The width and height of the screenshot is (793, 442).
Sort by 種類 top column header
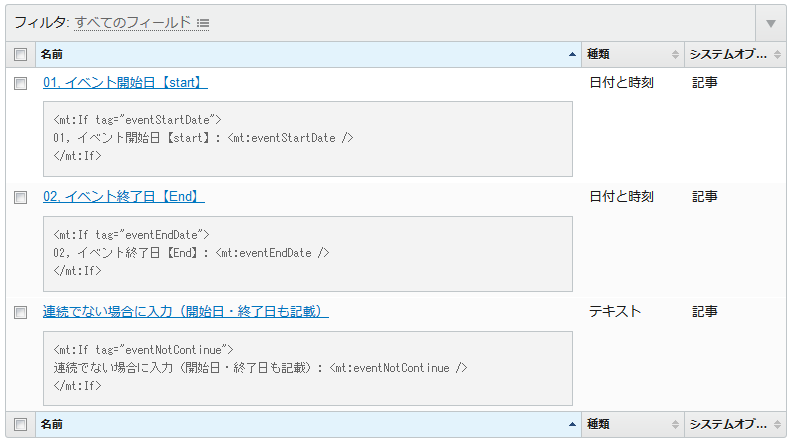coord(598,54)
